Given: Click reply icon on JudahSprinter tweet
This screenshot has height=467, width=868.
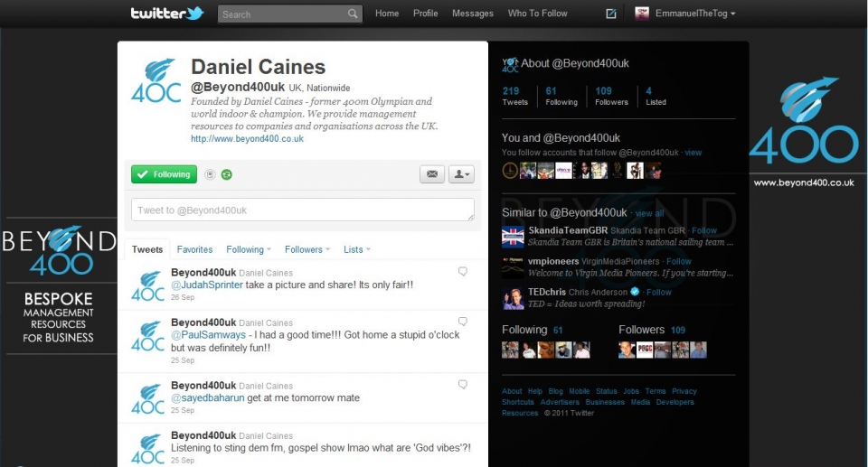Looking at the screenshot, I should pos(463,271).
